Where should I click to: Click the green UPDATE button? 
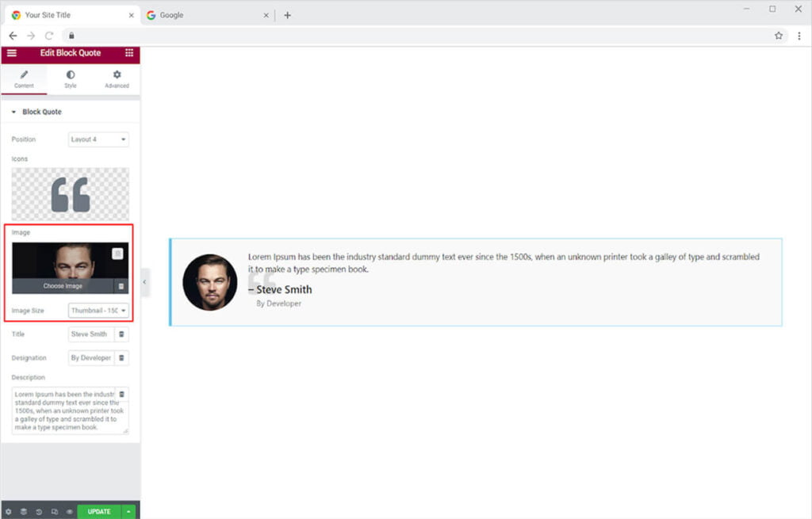point(99,512)
